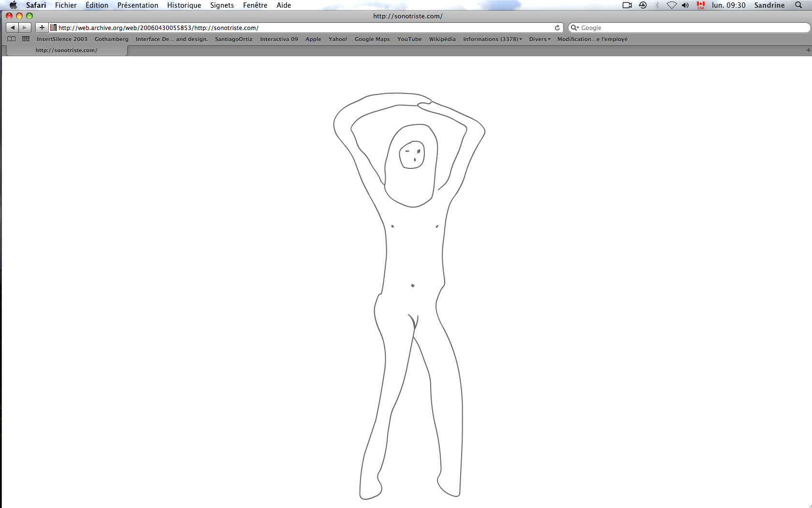This screenshot has width=812, height=508.
Task: Open the Modification...e l'employé bookmark
Action: point(592,39)
